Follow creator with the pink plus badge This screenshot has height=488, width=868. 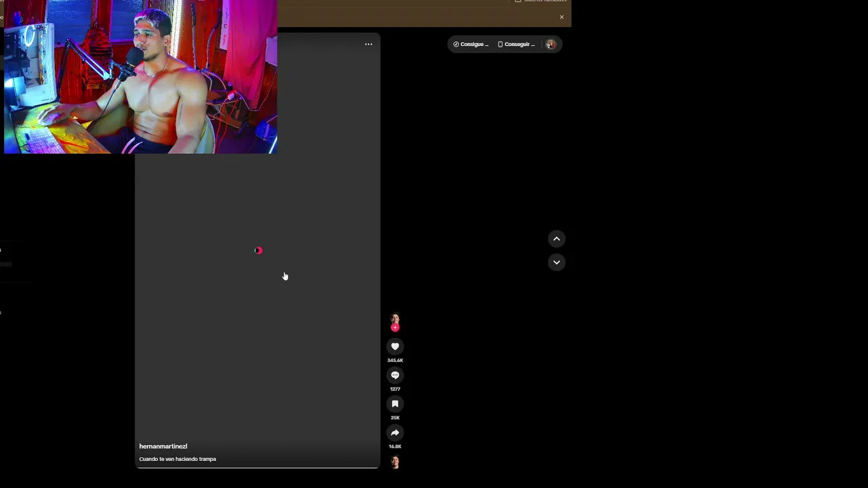(395, 327)
